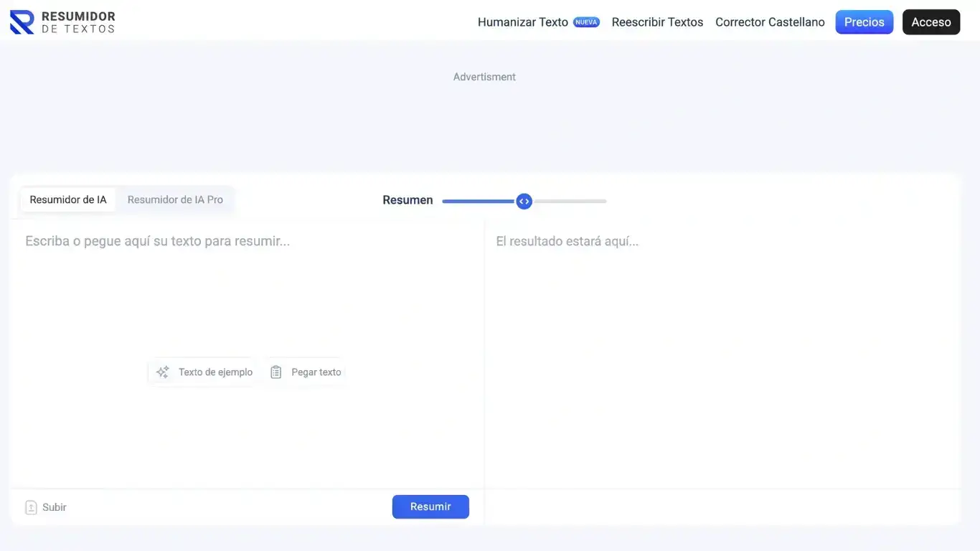
Task: Upload a file via Subir
Action: (x=54, y=507)
